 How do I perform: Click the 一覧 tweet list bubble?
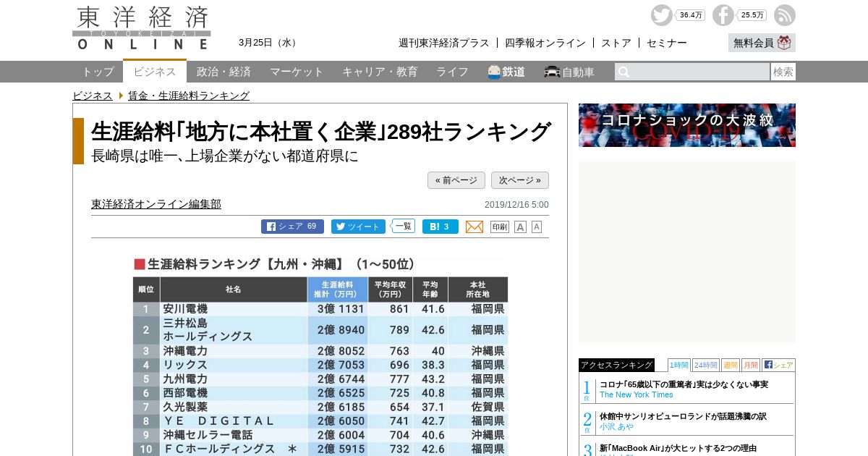point(404,226)
